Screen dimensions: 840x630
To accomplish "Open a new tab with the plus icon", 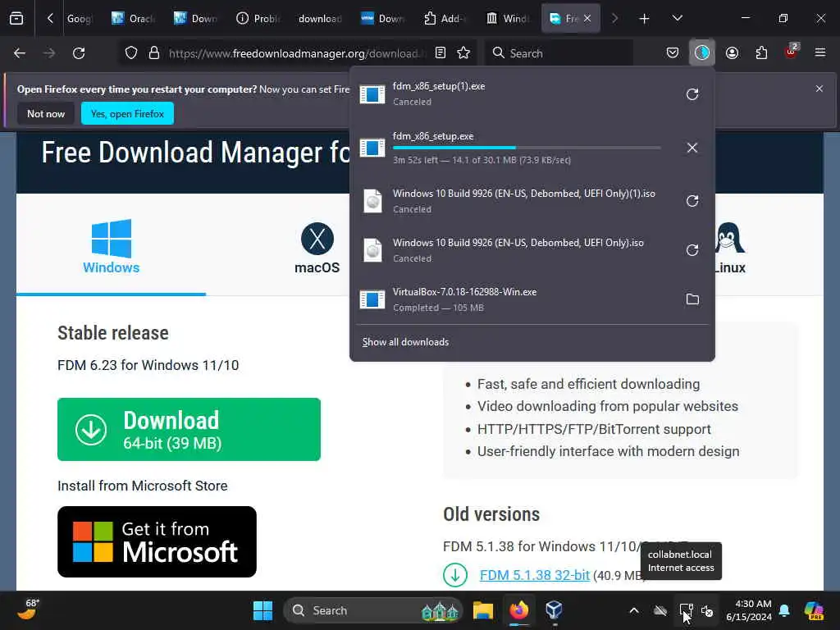I will click(x=644, y=19).
